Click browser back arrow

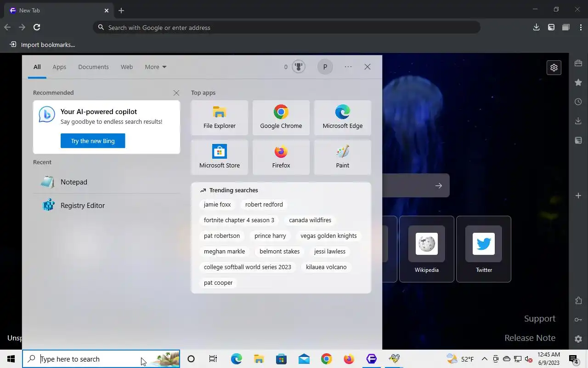pos(7,28)
